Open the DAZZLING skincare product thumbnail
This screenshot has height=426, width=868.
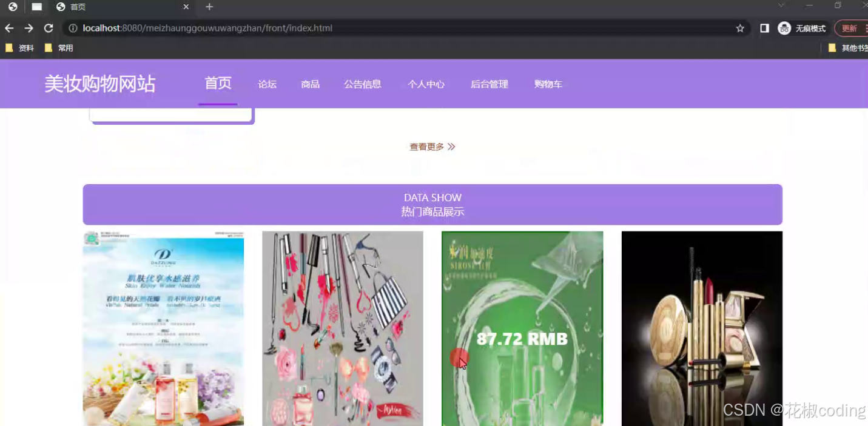163,327
